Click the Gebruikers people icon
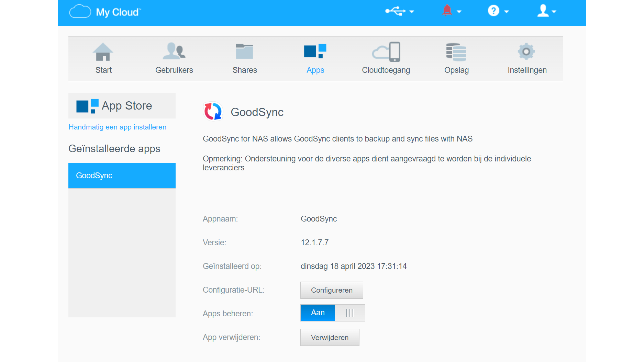Viewport: 644px width, 362px height. (174, 51)
